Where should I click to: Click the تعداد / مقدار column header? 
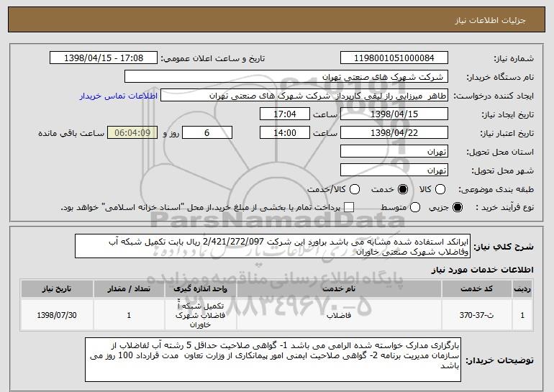point(129,288)
